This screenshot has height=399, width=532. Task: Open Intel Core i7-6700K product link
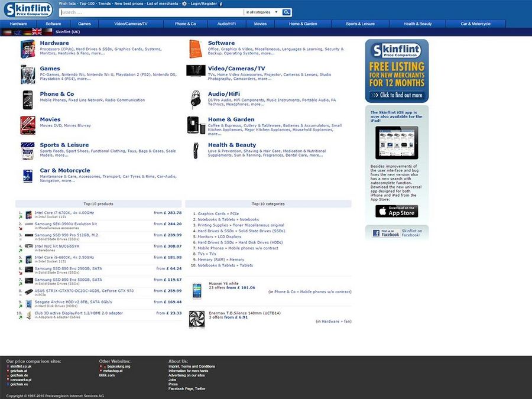[x=64, y=213]
